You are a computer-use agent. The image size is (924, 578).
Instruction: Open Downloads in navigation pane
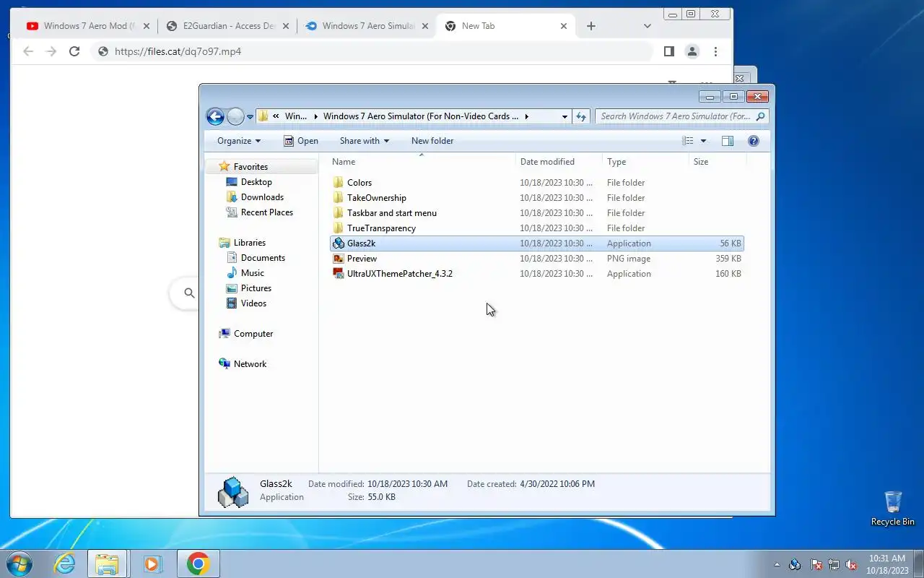pos(262,197)
